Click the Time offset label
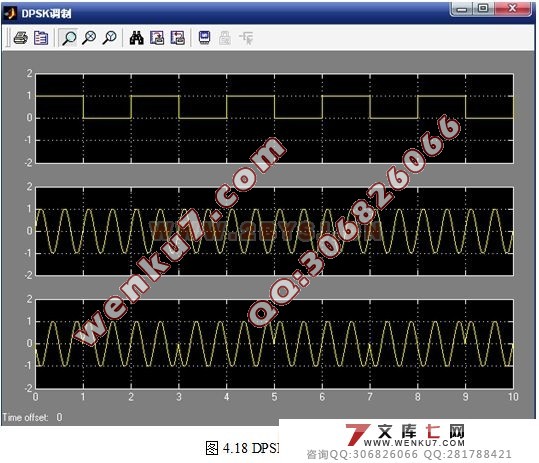This screenshot has height=463, width=539. (25, 417)
